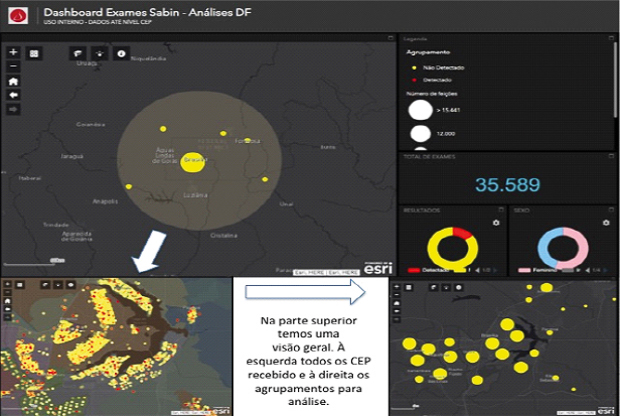Click esri logo on main map

click(378, 269)
